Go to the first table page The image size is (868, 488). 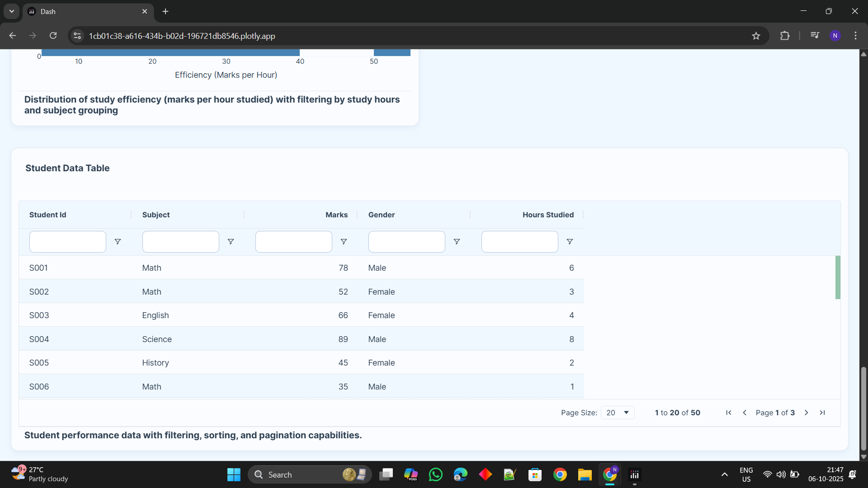(728, 413)
